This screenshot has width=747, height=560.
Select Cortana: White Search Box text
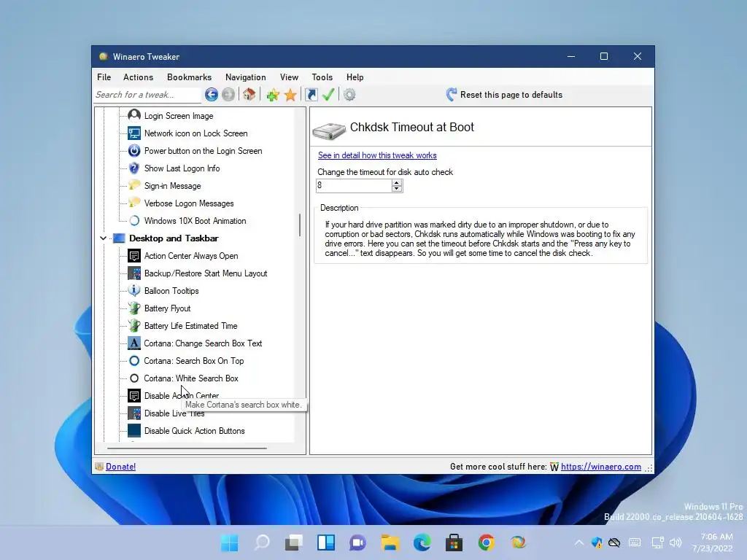pyautogui.click(x=191, y=378)
